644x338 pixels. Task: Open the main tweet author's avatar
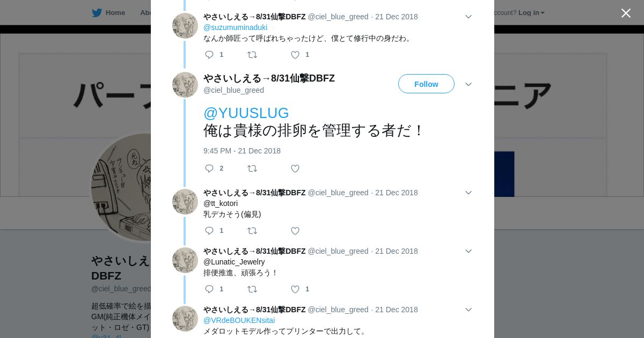click(185, 85)
